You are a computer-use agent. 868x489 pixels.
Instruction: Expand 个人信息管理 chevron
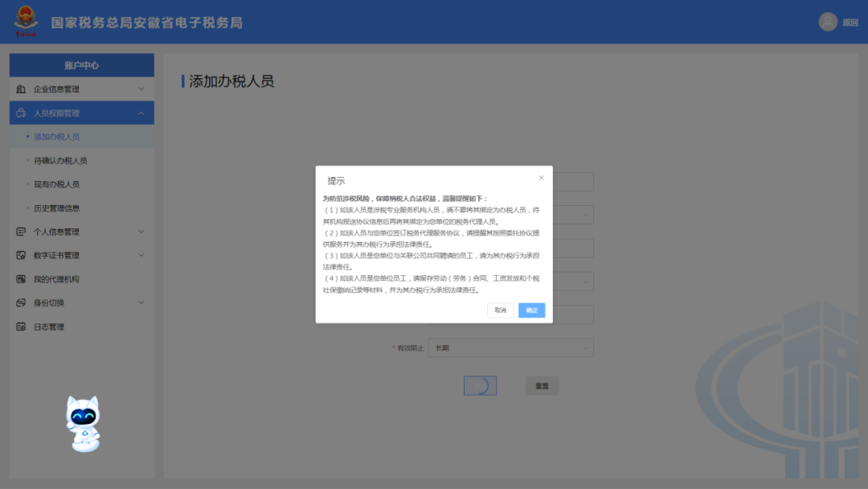(x=141, y=232)
